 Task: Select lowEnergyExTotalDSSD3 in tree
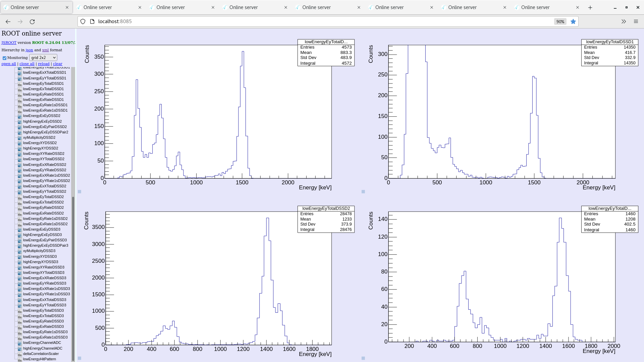coord(43,316)
